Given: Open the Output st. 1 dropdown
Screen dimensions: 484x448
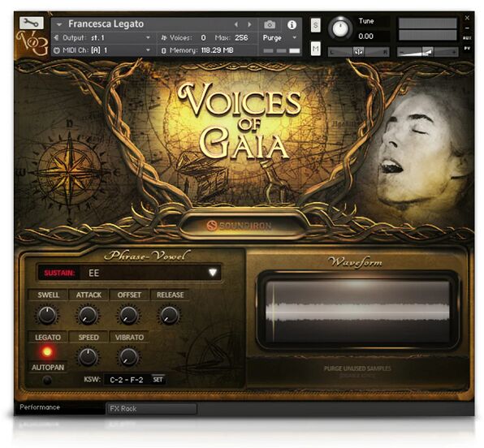Looking at the screenshot, I should 102,38.
